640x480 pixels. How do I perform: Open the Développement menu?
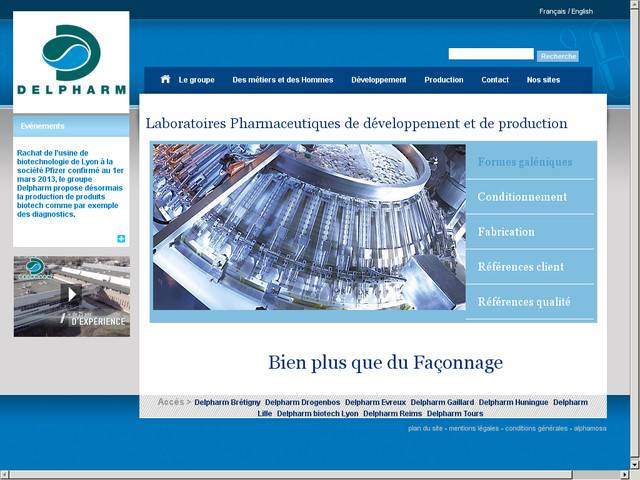(x=379, y=80)
